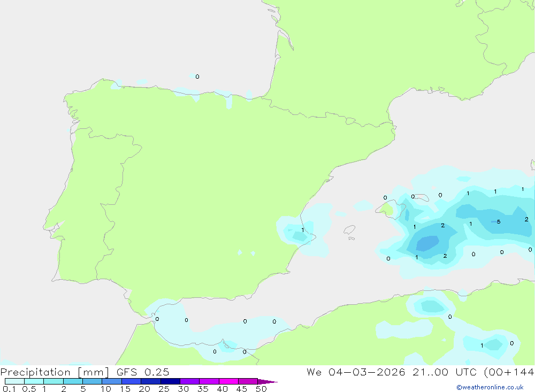This screenshot has width=535, height=392.
Task: Click the '5' precipitation value on the map
Action: [x=499, y=222]
